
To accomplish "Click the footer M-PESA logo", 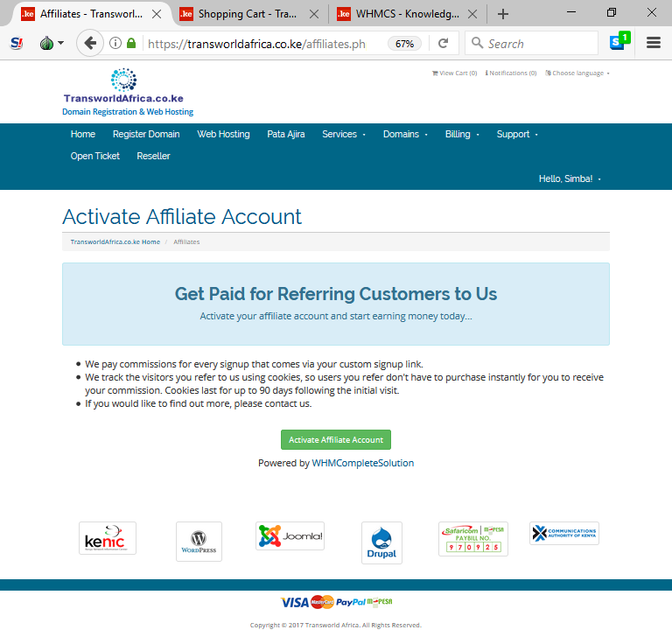I will point(380,602).
